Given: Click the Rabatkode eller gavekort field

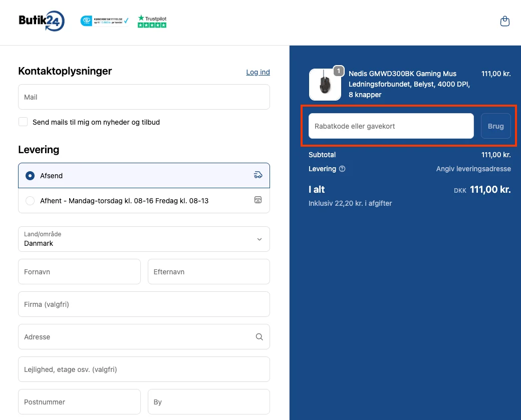Looking at the screenshot, I should point(391,126).
